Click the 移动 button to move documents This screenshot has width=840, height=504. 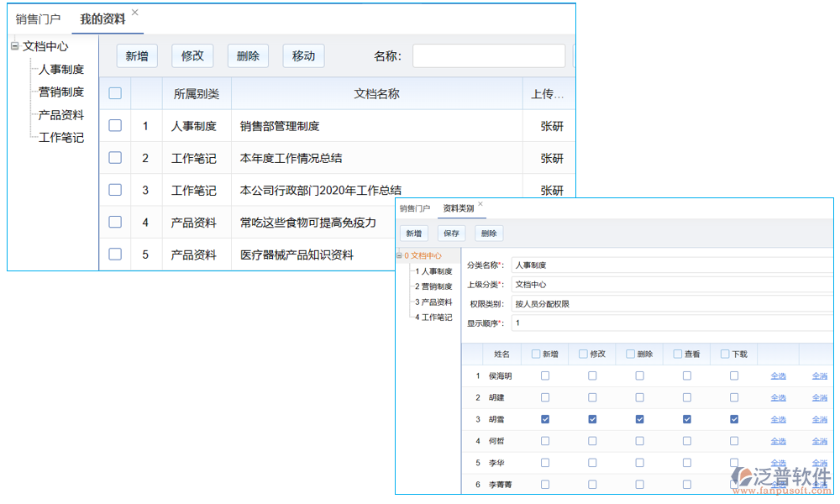tap(303, 55)
